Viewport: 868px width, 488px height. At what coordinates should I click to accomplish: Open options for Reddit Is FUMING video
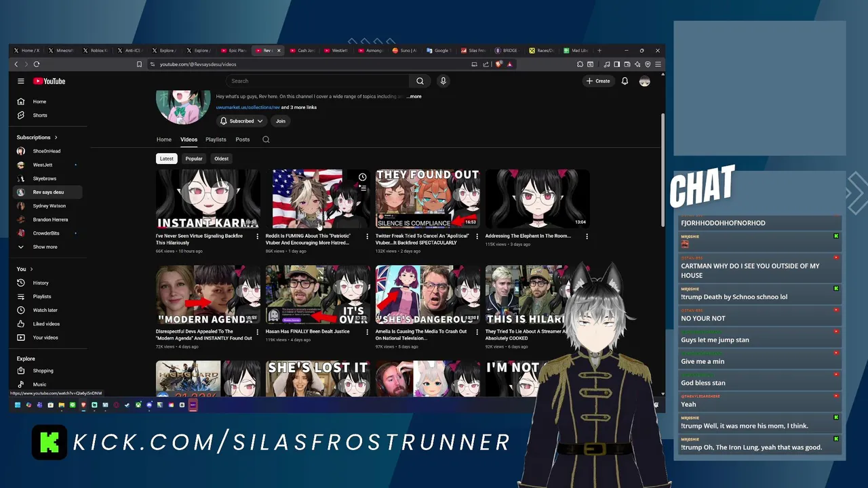[x=367, y=237]
